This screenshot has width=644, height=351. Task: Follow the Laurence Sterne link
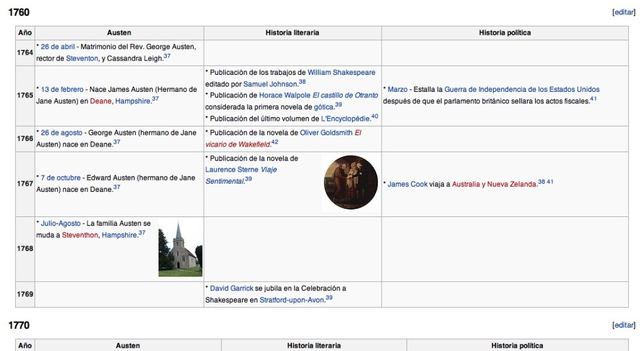coord(229,170)
